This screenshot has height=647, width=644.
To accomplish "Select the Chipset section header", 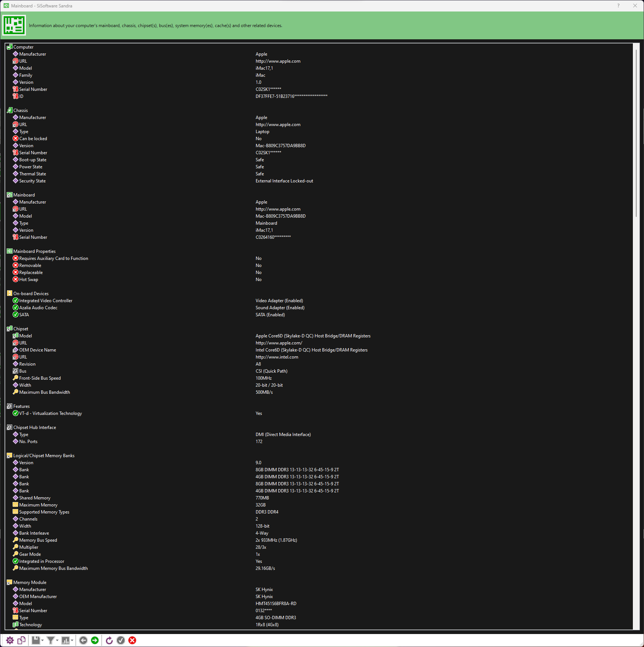I will pyautogui.click(x=21, y=329).
